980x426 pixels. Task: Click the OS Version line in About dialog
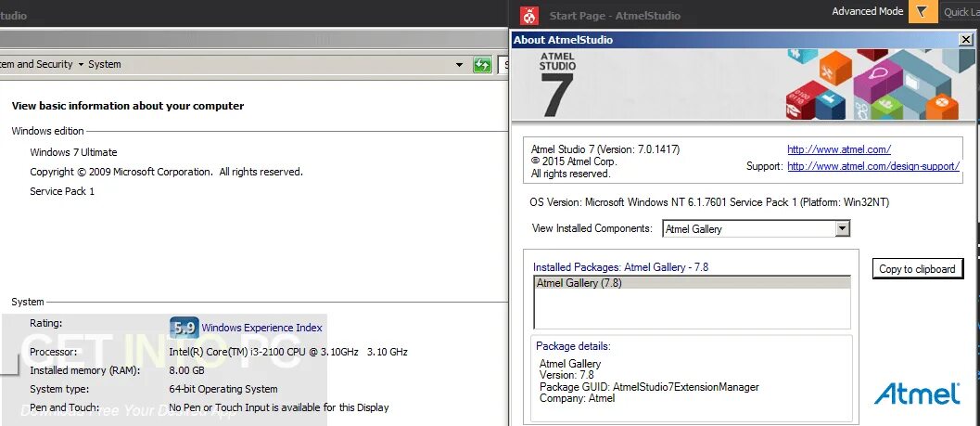pyautogui.click(x=709, y=202)
